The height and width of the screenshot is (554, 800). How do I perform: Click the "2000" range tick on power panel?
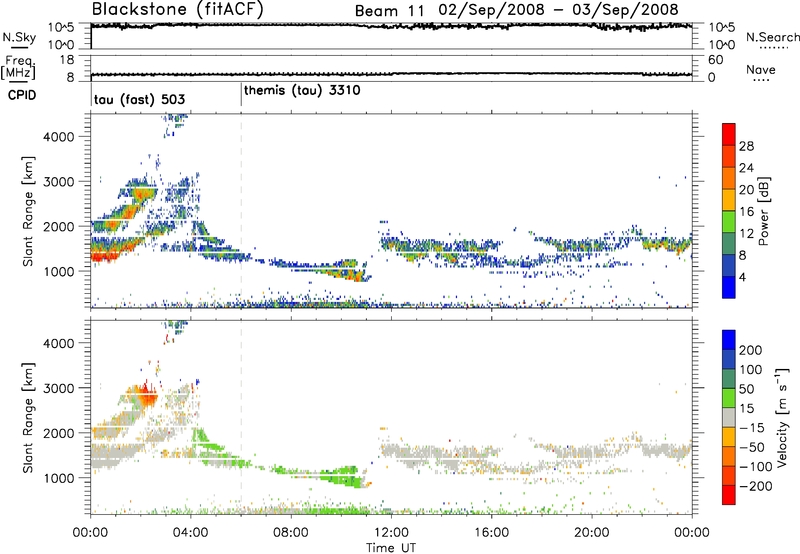click(59, 226)
